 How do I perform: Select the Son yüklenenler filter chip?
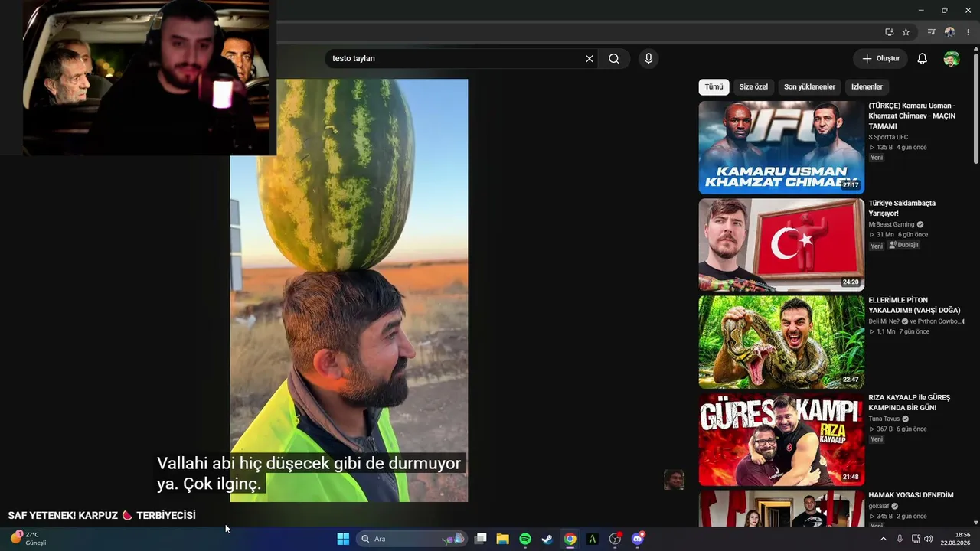tap(809, 87)
